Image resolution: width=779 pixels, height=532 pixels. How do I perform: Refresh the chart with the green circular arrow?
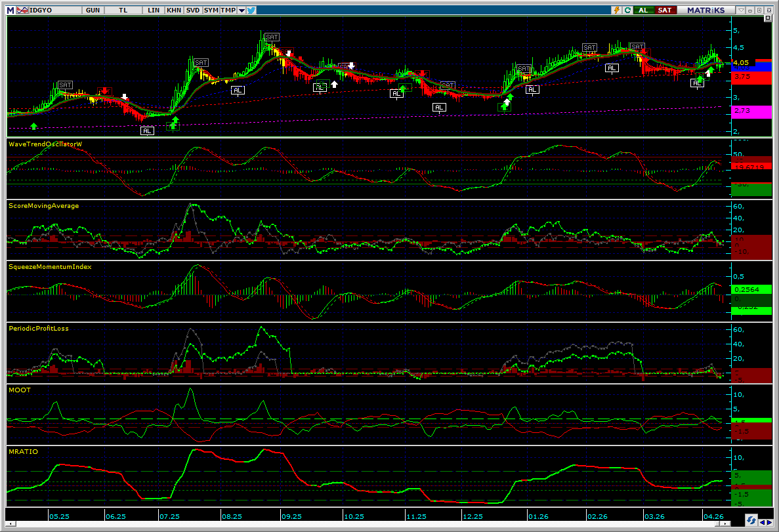coord(628,10)
